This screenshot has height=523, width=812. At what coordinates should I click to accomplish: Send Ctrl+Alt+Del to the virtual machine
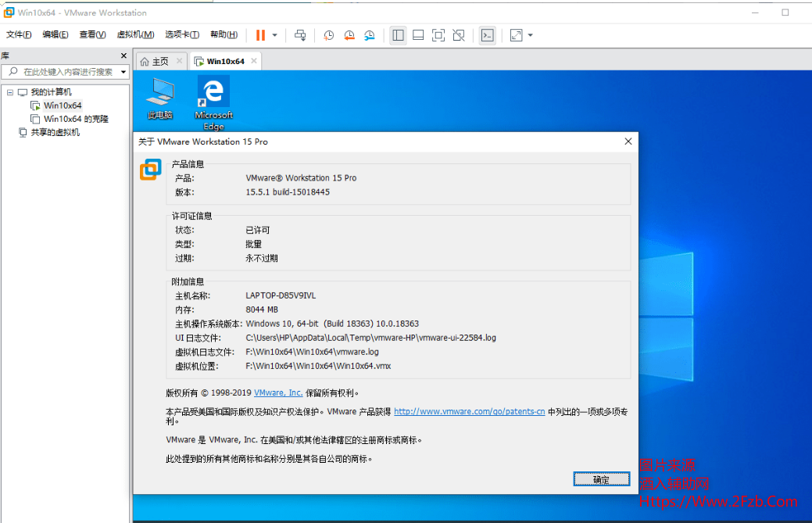[x=300, y=35]
